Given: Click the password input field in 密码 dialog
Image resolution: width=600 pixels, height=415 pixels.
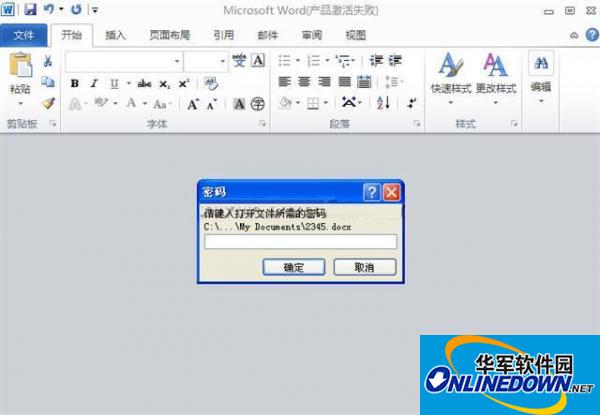Looking at the screenshot, I should [300, 242].
